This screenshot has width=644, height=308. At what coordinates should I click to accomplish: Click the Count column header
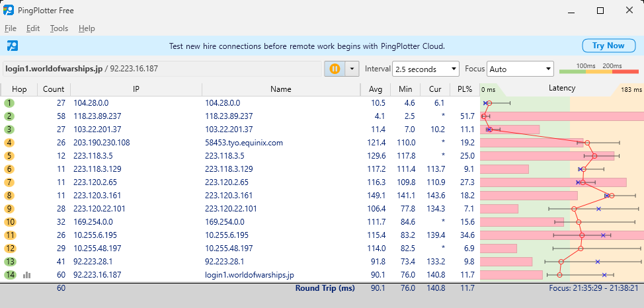pos(54,89)
